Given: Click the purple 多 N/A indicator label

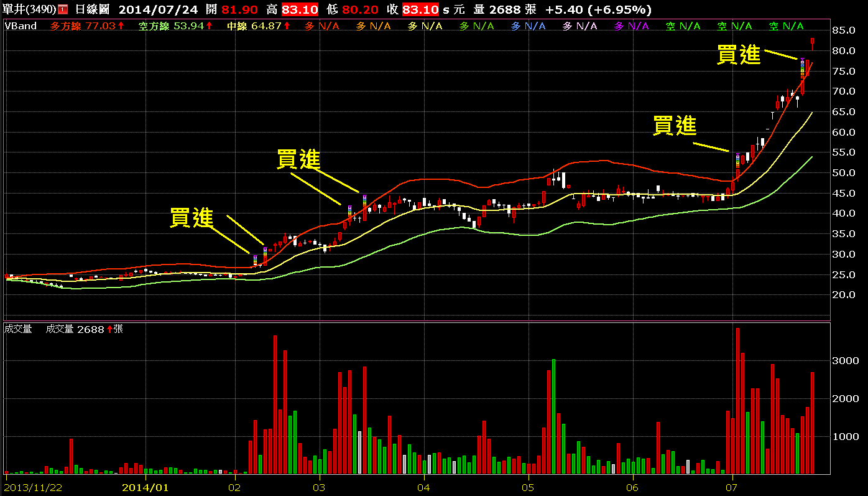Looking at the screenshot, I should 631,26.
